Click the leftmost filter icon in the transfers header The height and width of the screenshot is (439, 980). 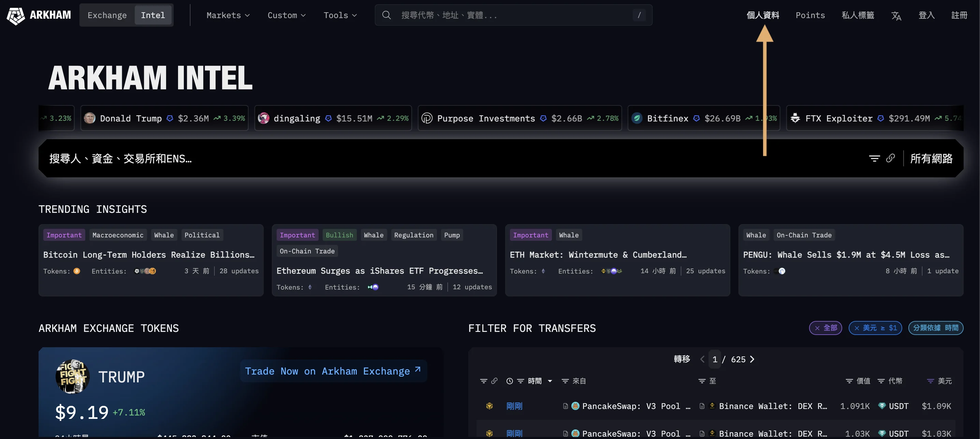click(484, 381)
